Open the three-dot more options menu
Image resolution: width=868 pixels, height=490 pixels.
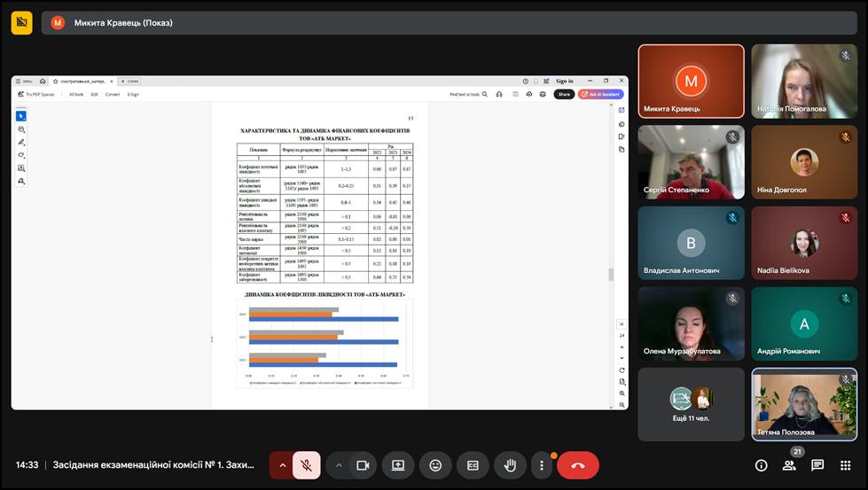542,465
